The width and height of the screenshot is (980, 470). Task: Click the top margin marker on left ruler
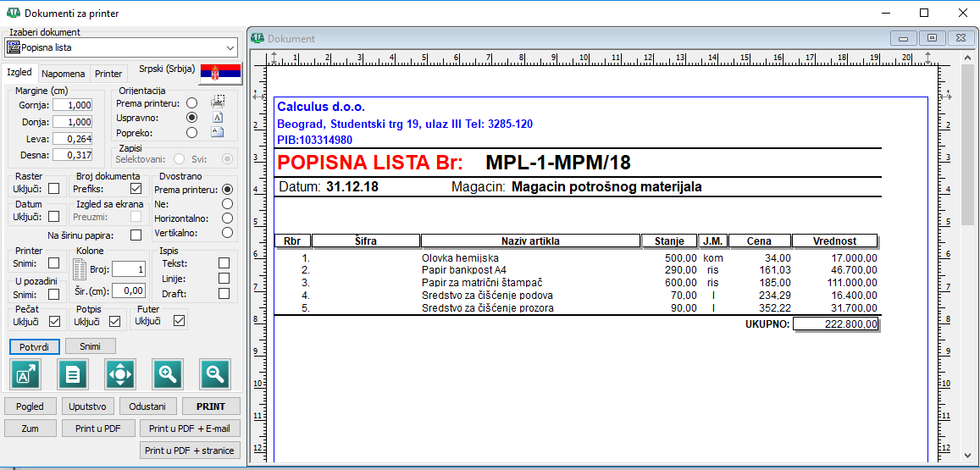[257, 96]
